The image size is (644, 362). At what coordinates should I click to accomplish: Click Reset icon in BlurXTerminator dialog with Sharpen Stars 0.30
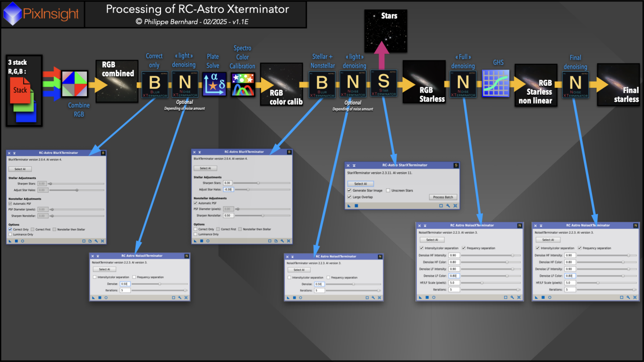(288, 241)
